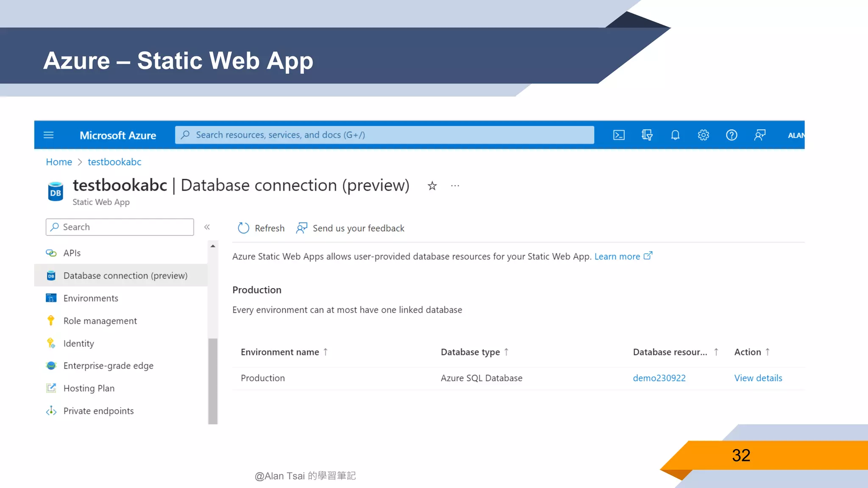The width and height of the screenshot is (868, 488).
Task: Click the sidebar scrollbar thumb
Action: (213, 381)
